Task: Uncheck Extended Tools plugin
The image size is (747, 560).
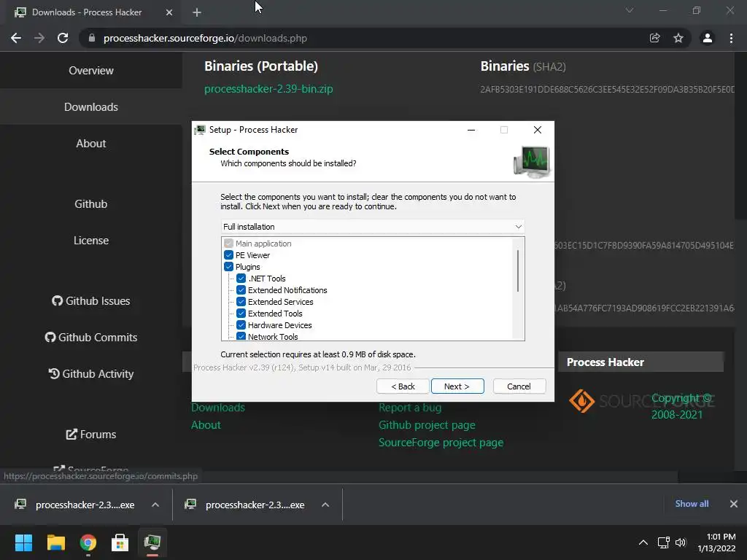Action: click(241, 314)
